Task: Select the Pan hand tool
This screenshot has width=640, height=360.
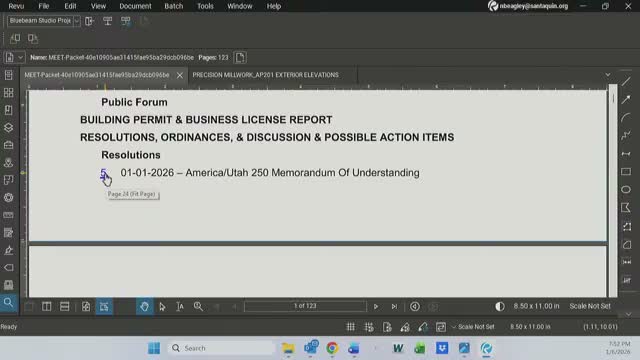Action: [x=144, y=307]
